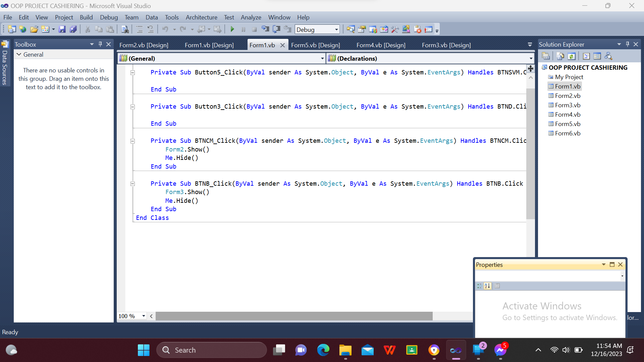The width and height of the screenshot is (644, 362).
Task: Switch to Form5.vb [Design] tab
Action: (x=315, y=45)
